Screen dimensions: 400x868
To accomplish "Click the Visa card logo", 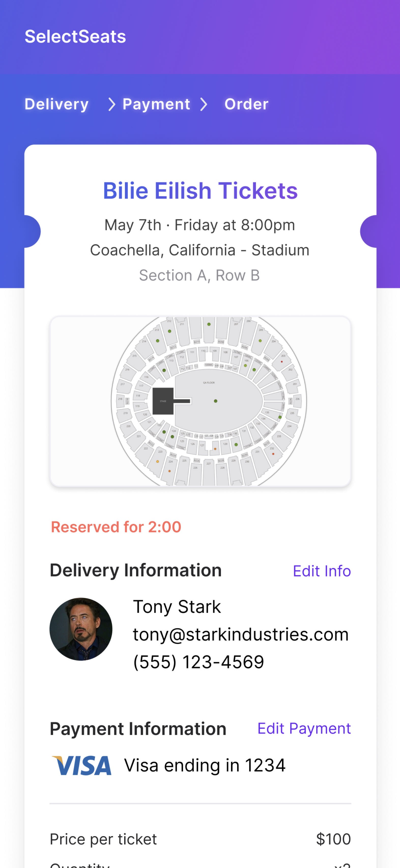I will click(81, 765).
